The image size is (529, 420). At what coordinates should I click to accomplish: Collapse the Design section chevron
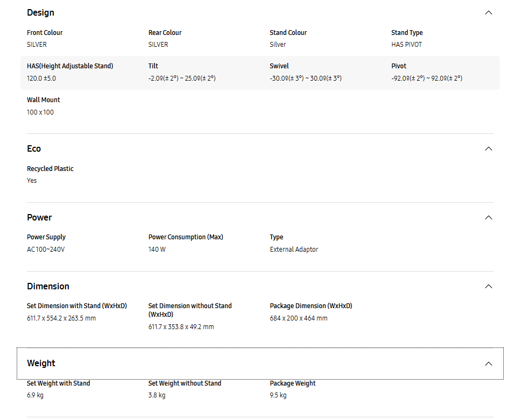(x=488, y=13)
